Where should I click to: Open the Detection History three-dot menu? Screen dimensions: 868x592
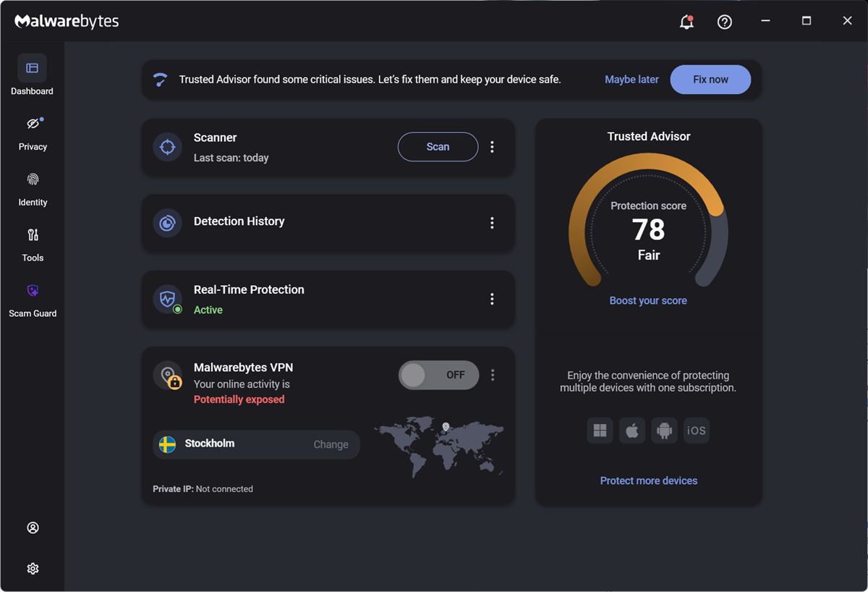click(x=492, y=223)
